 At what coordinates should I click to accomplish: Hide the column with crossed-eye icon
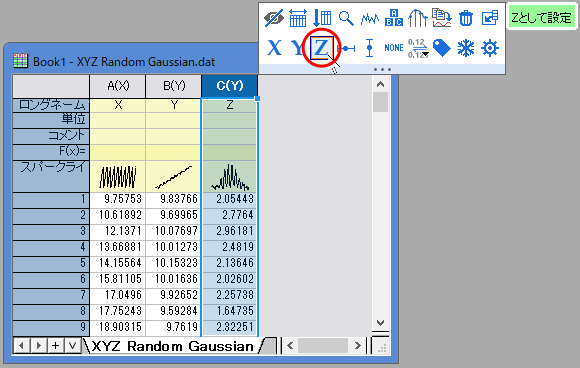(x=274, y=18)
